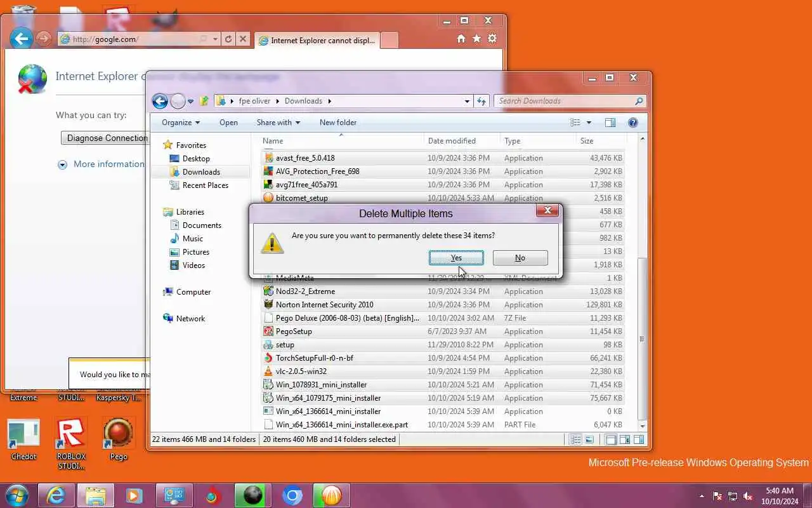Click Open in the Explorer toolbar

pos(228,123)
